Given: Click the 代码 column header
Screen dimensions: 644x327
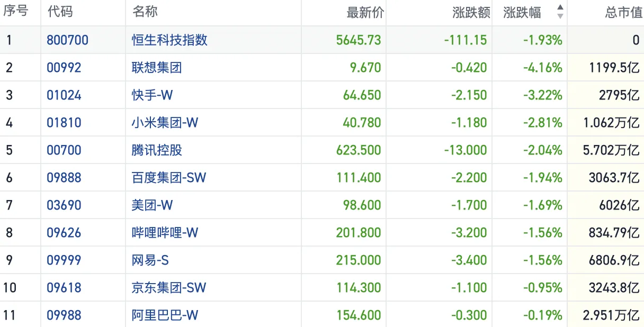Looking at the screenshot, I should 60,12.
